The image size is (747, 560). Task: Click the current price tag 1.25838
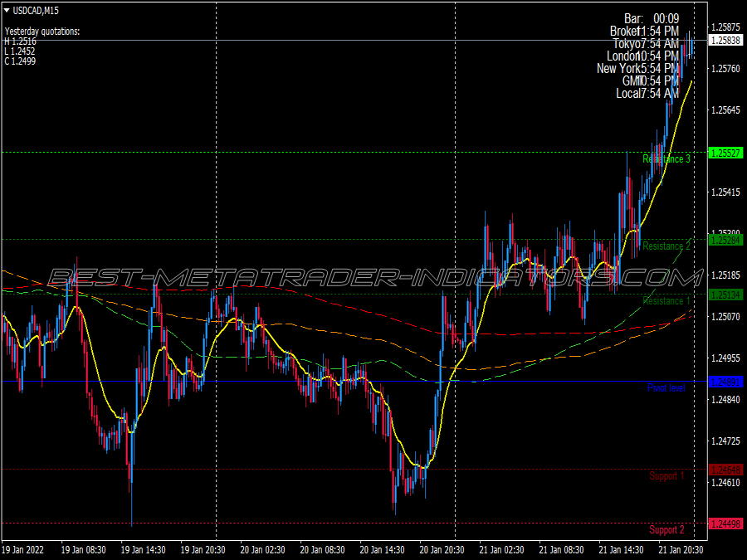click(725, 41)
